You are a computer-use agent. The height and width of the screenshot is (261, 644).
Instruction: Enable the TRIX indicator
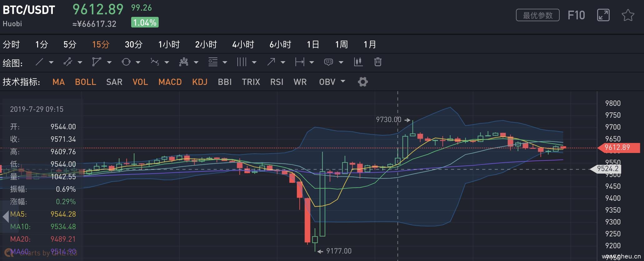251,82
